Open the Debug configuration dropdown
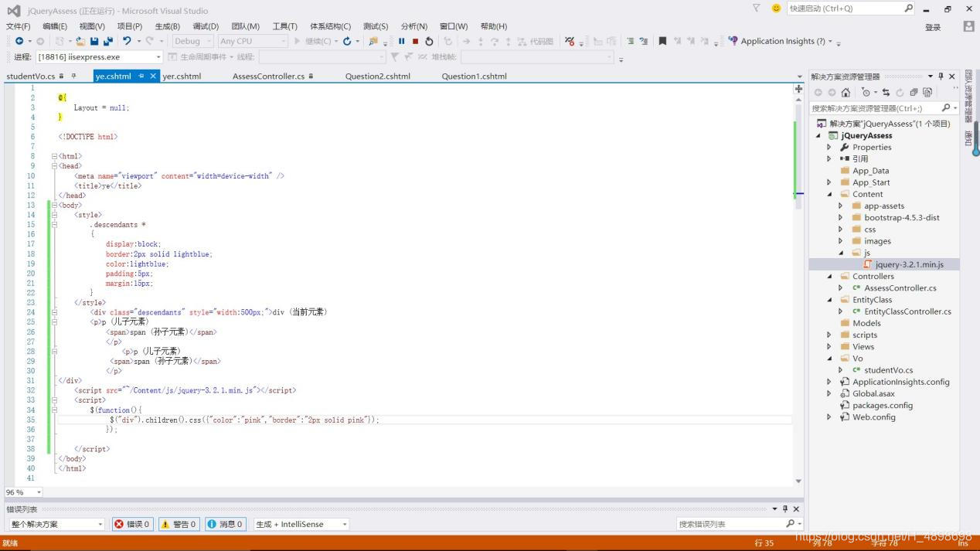 click(192, 41)
